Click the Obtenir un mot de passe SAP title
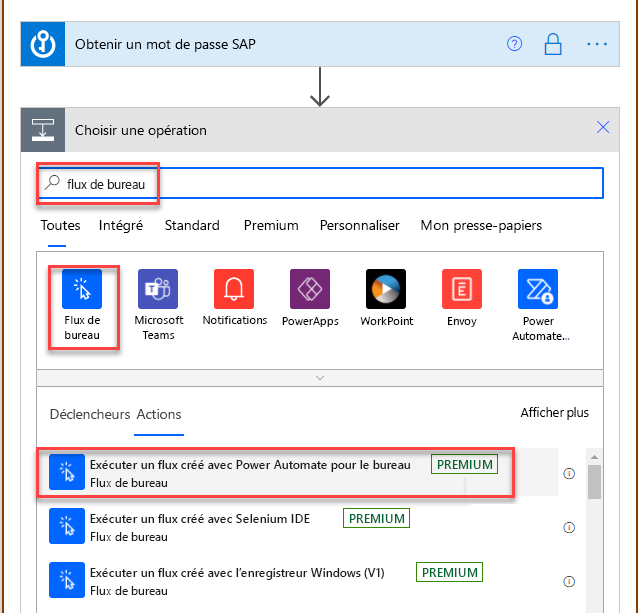 (165, 44)
